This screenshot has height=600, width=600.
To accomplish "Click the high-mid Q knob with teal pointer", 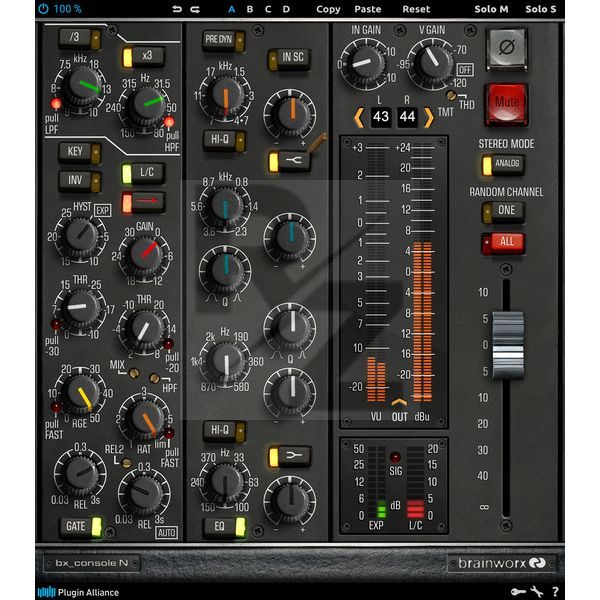I will click(225, 271).
